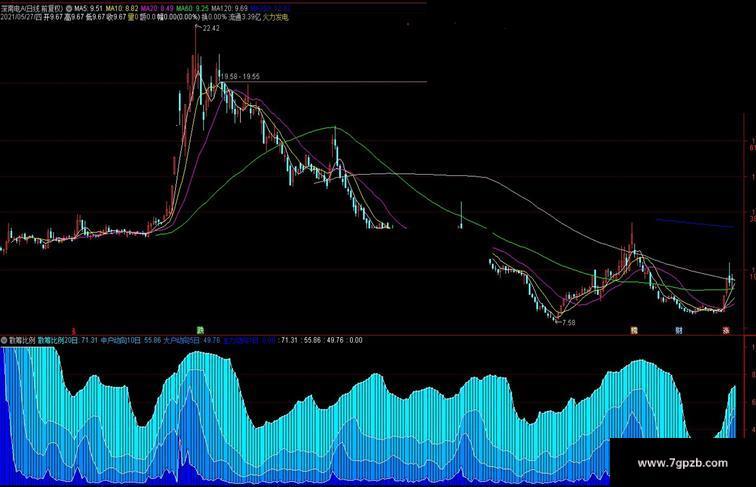Click the 19.58 - 19.55 price level label

tap(241, 77)
